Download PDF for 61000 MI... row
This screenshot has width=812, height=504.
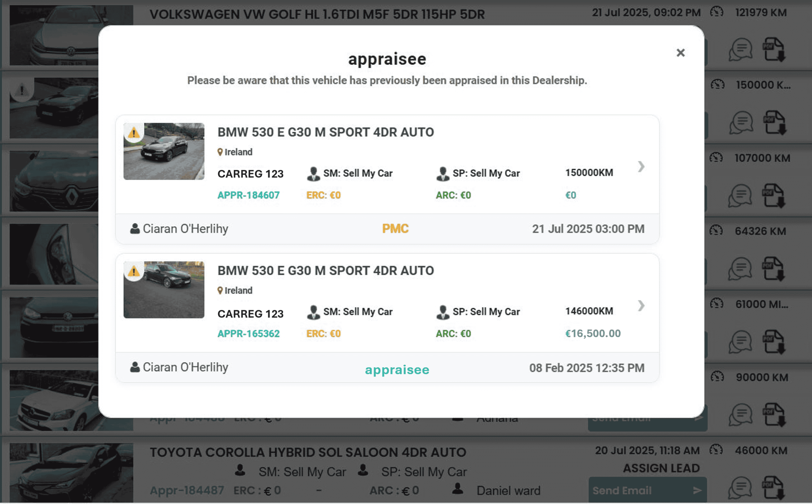774,342
